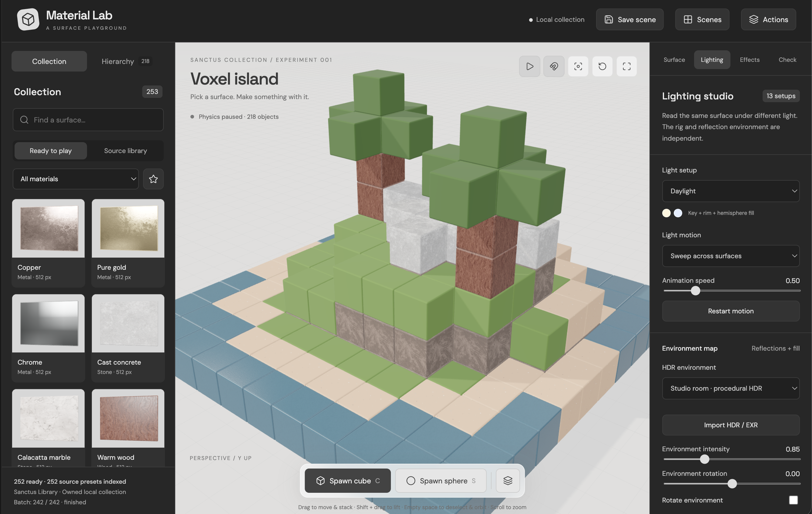
Task: Click the favorites star button
Action: coord(153,179)
